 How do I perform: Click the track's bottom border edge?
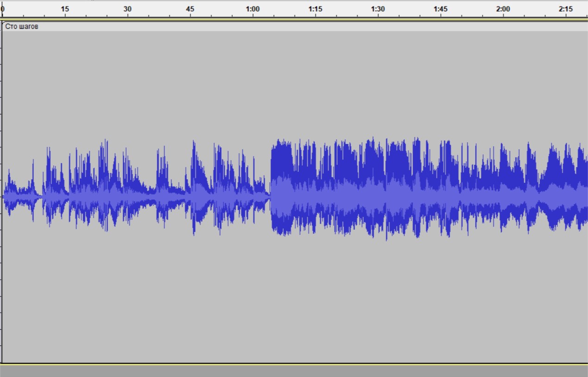tap(294, 364)
